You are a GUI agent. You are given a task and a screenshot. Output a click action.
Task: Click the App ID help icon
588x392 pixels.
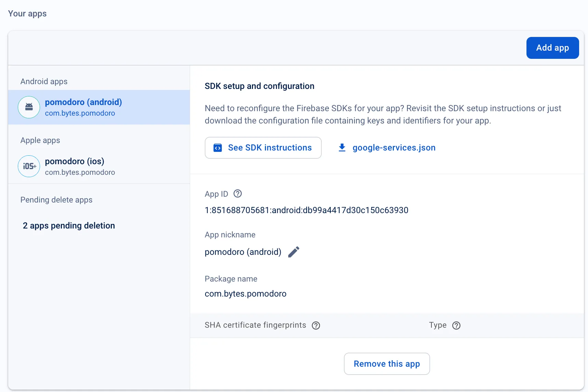[x=238, y=194]
